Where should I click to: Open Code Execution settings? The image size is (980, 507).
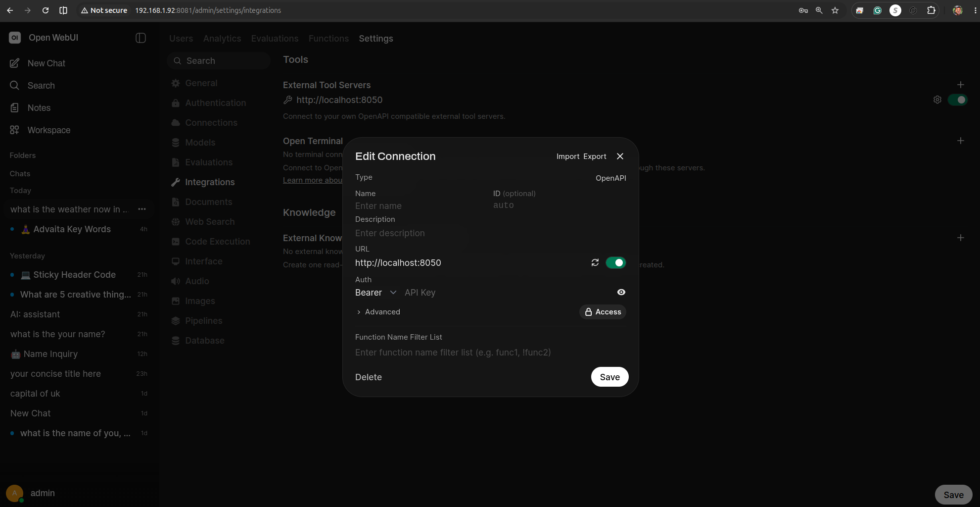217,242
